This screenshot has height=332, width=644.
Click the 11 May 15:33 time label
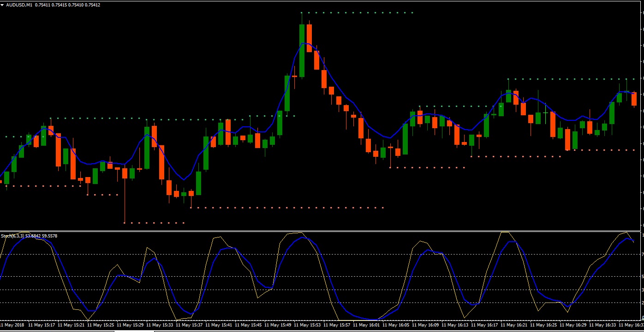160,325
